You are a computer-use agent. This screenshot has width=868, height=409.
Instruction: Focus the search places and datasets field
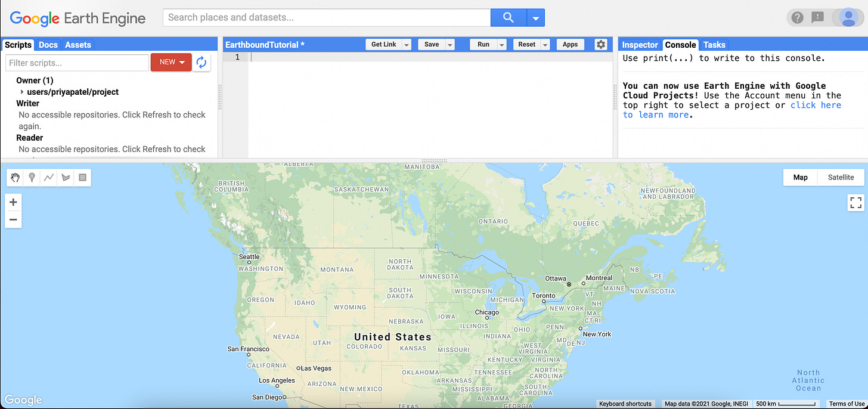pos(327,17)
